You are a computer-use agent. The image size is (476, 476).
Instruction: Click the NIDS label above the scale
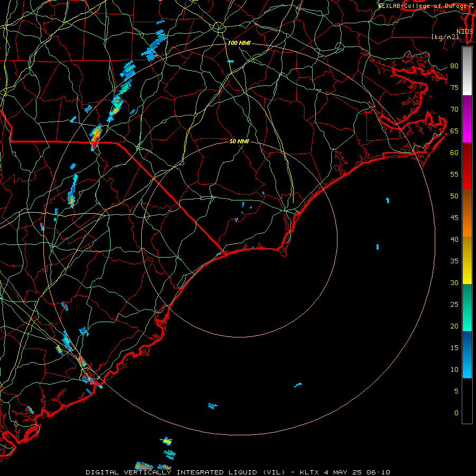click(464, 31)
